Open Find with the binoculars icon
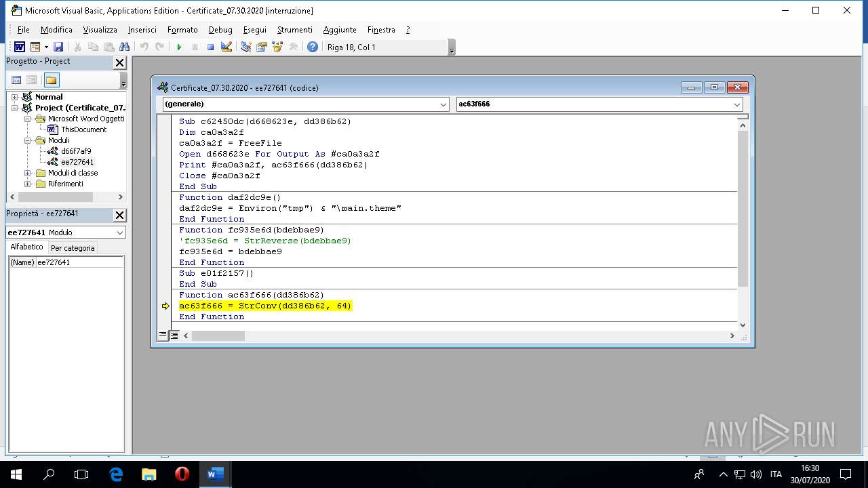Viewport: 868px width, 488px height. pos(124,47)
